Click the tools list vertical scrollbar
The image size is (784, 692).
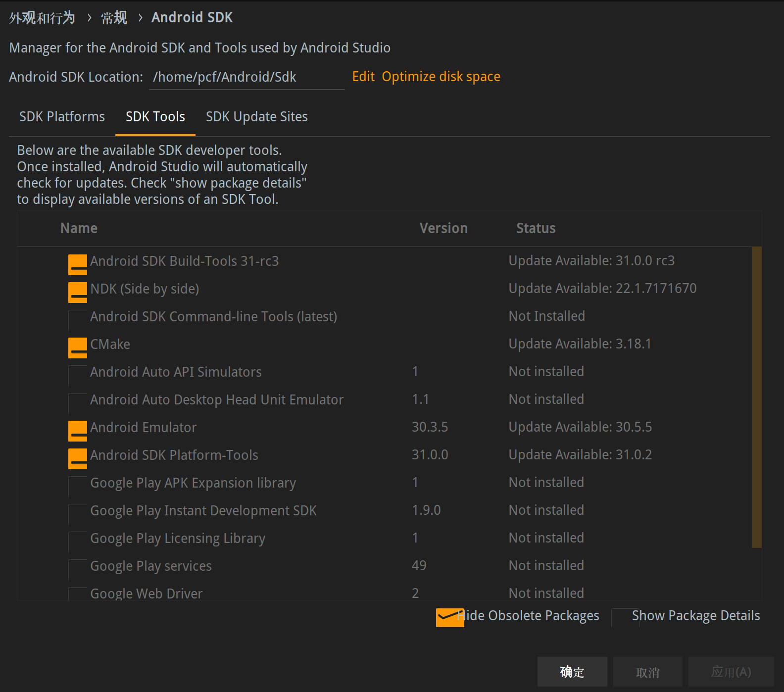click(756, 397)
